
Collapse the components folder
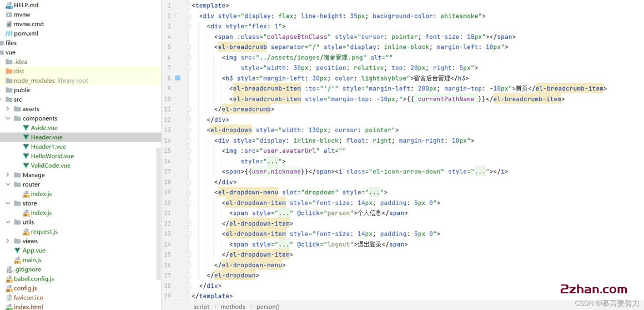[8, 118]
